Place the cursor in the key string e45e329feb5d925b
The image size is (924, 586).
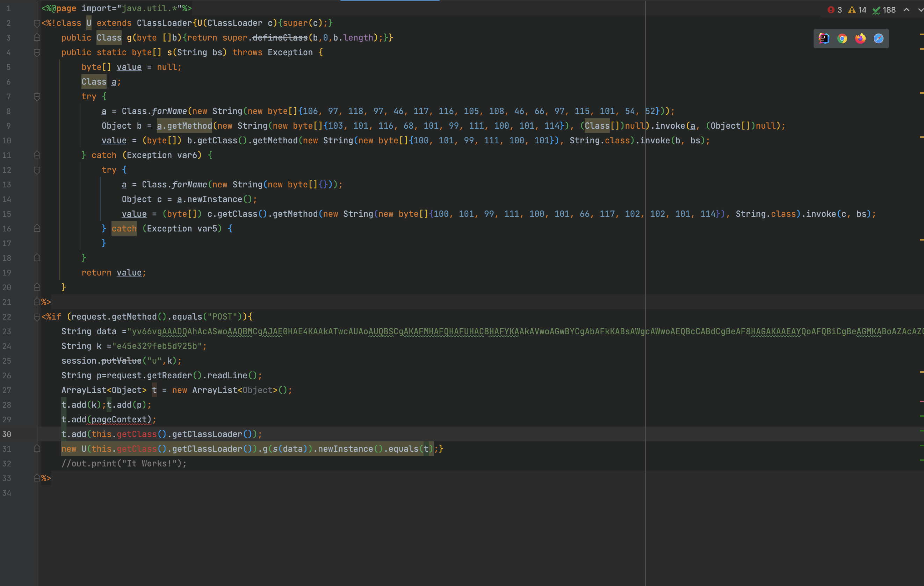tap(157, 346)
